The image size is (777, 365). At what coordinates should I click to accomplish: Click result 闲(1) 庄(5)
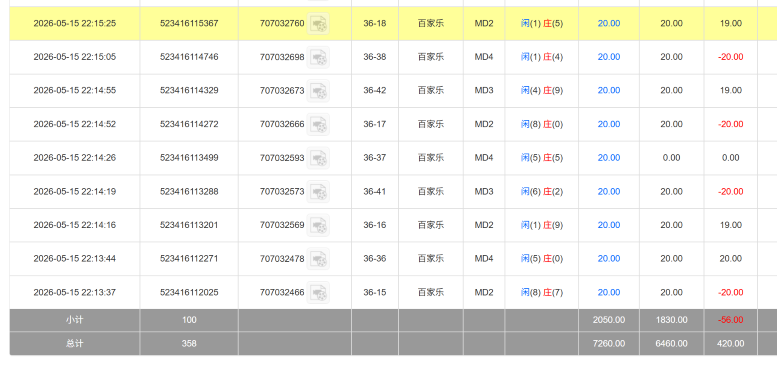[x=542, y=23]
